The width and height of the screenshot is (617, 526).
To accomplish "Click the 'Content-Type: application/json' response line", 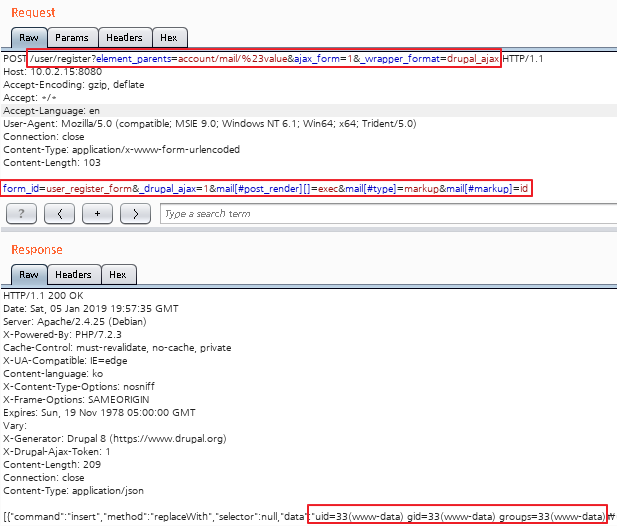I will point(74,490).
